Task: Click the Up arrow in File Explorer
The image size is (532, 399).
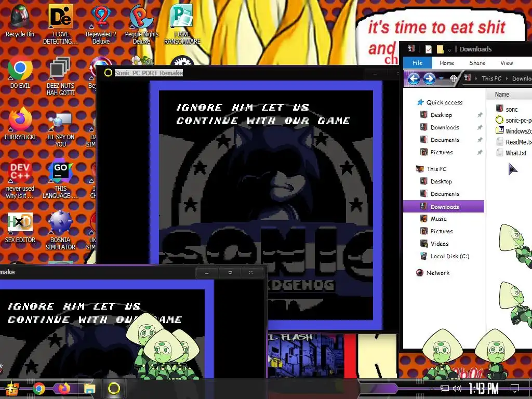Action: pyautogui.click(x=453, y=79)
